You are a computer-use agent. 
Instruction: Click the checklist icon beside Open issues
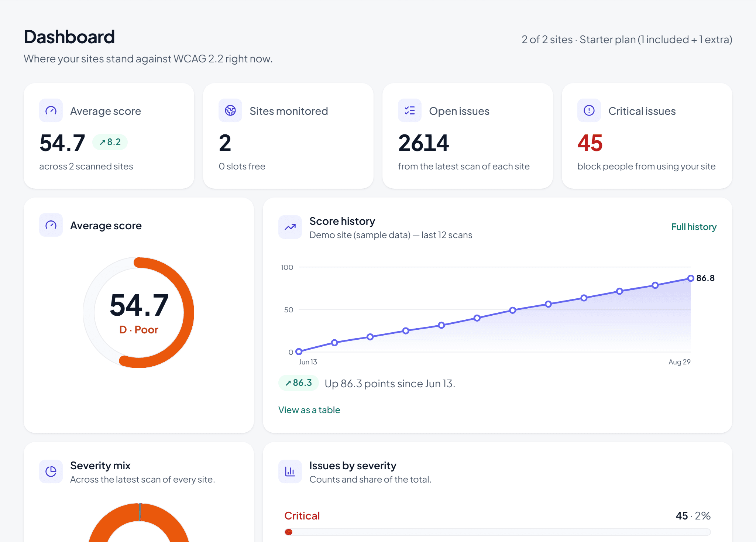410,110
